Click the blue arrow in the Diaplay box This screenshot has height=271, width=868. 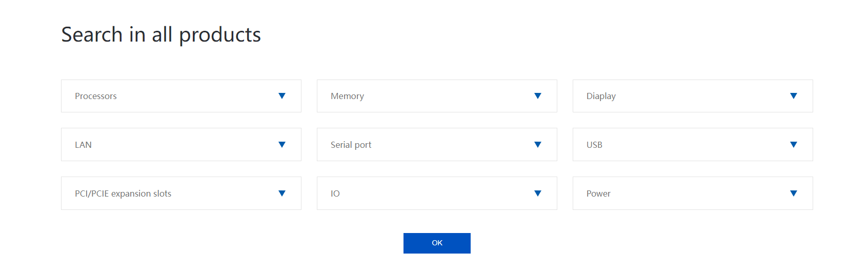click(794, 96)
